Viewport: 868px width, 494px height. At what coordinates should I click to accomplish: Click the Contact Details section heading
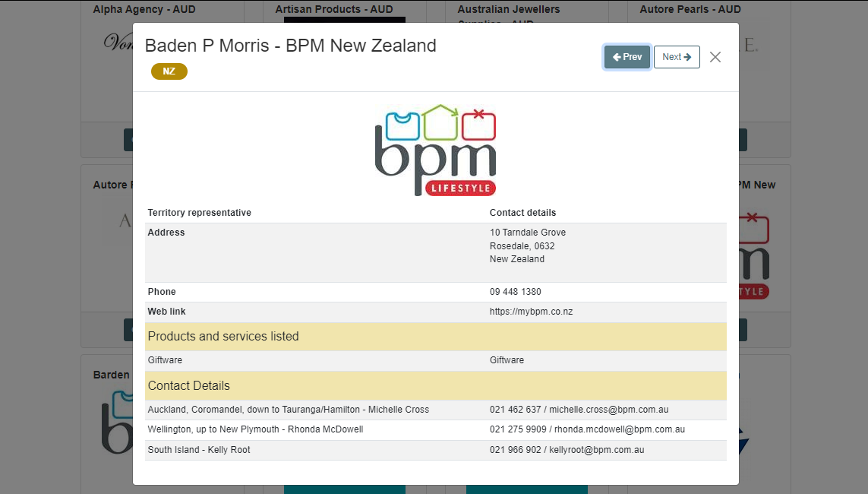189,385
